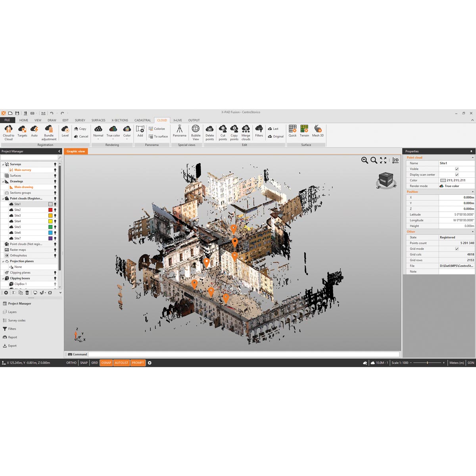Collapse the Position properties section
This screenshot has height=476, width=476.
pyautogui.click(x=472, y=192)
